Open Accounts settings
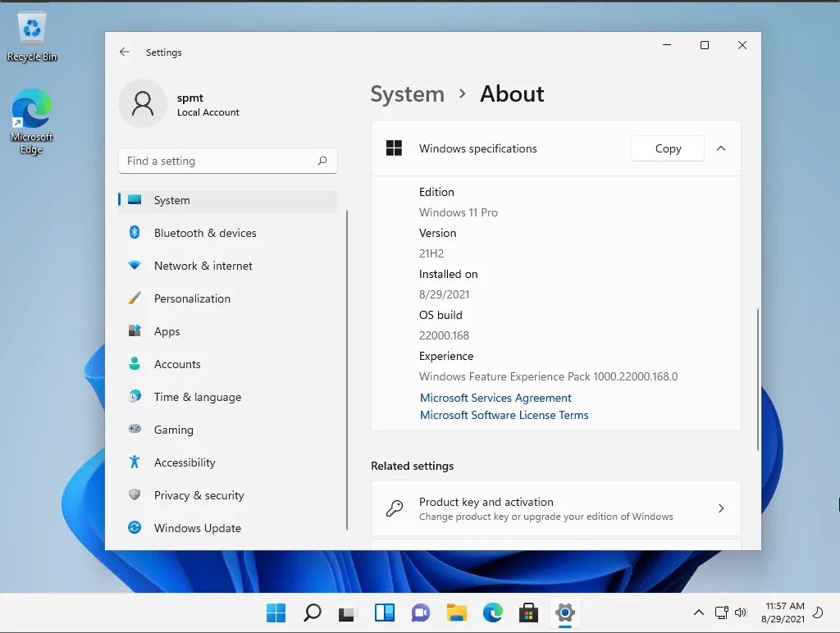Screen dimensions: 840x633 click(228, 364)
